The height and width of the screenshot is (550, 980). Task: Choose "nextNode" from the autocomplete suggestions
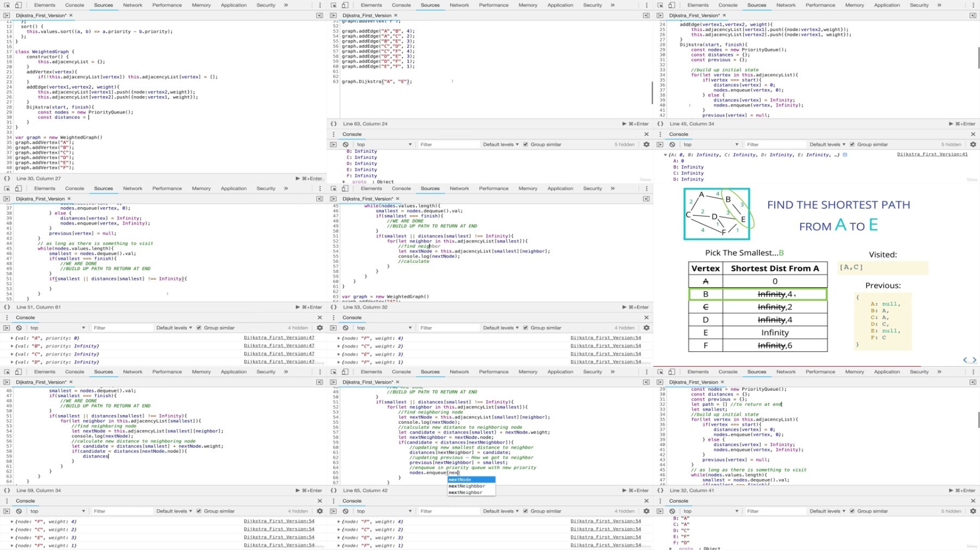[x=460, y=480]
